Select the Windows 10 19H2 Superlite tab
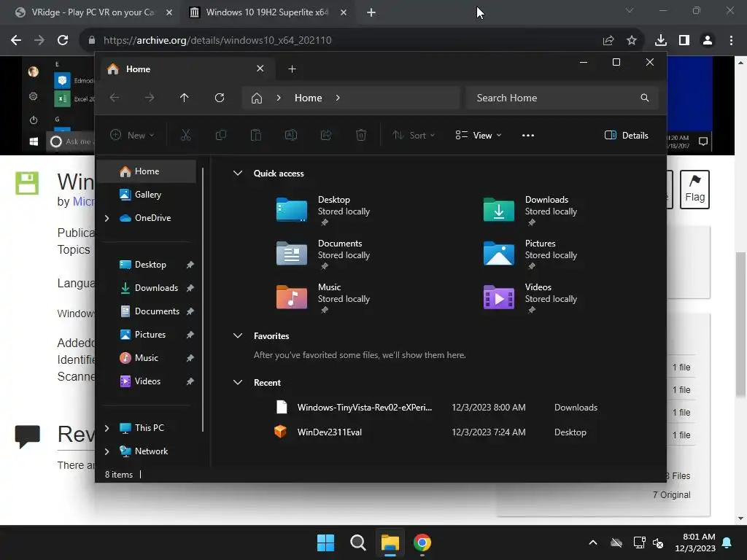The image size is (747, 560). [267, 12]
